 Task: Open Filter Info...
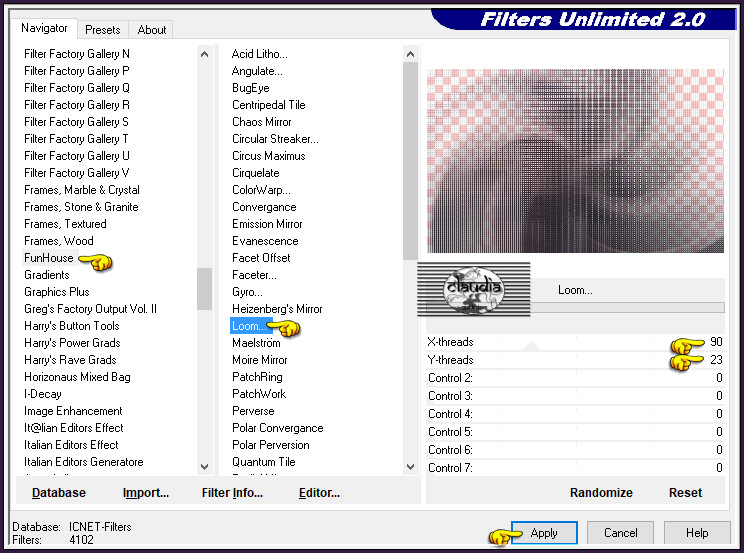point(232,493)
